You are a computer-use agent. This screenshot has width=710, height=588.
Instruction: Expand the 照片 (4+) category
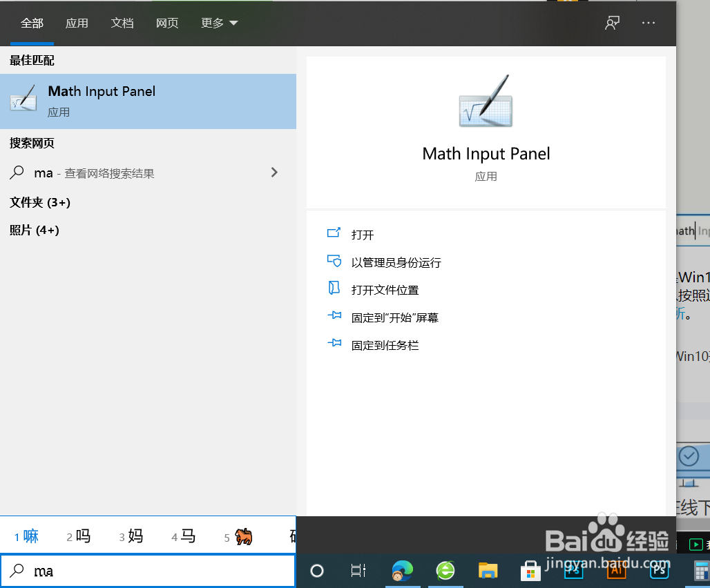[35, 231]
